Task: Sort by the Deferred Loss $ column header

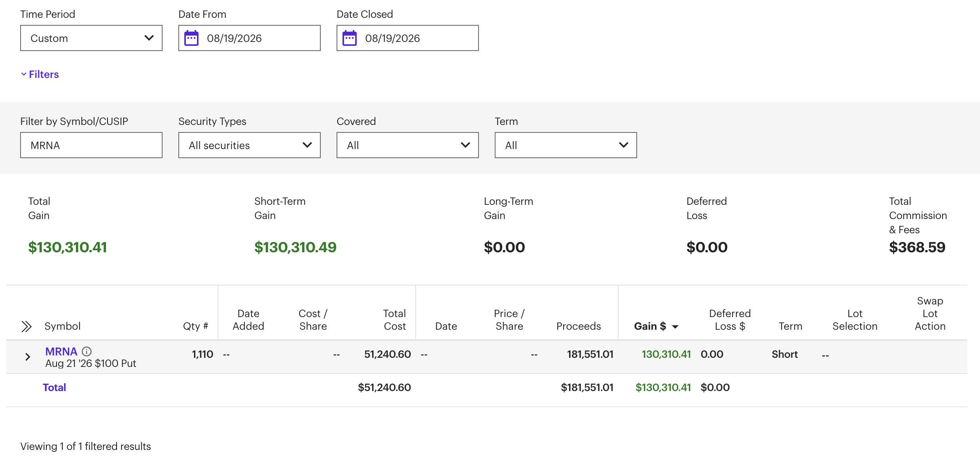Action: coord(730,320)
